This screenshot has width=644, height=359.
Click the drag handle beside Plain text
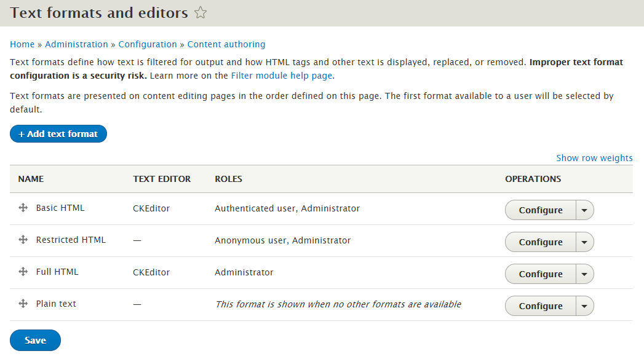tap(23, 304)
